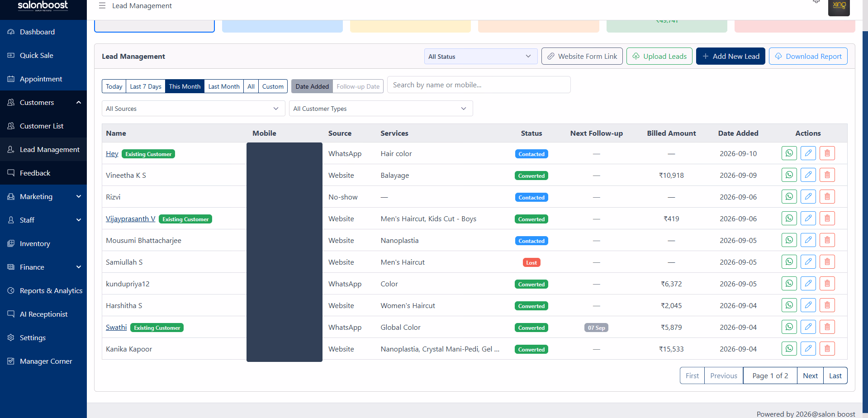Edit the Rizvi lead with pencil icon

tap(808, 197)
